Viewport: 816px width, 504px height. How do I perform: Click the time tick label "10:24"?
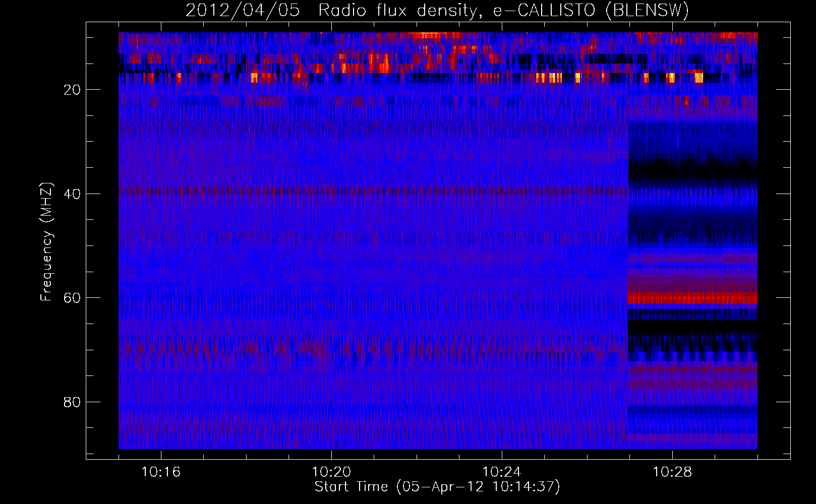pyautogui.click(x=502, y=472)
